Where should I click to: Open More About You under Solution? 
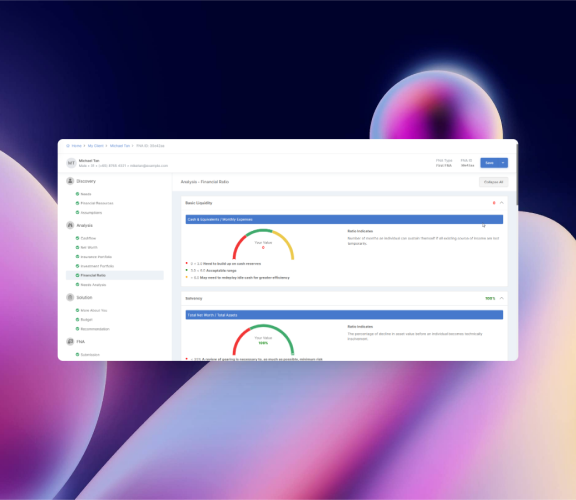click(x=94, y=310)
